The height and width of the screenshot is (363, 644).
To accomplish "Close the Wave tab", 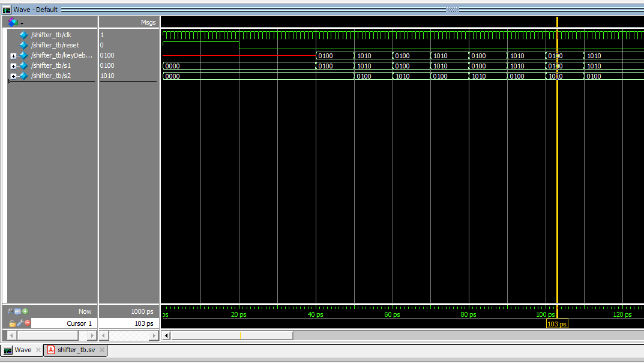I will click(38, 350).
